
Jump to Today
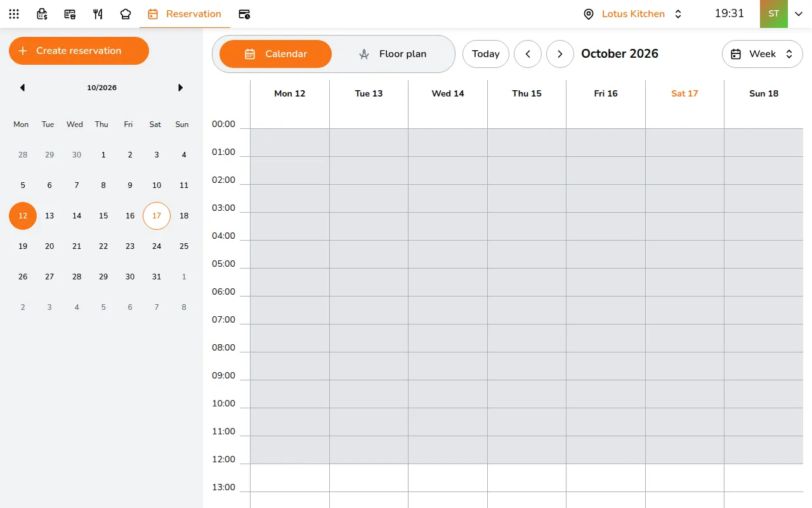(486, 54)
